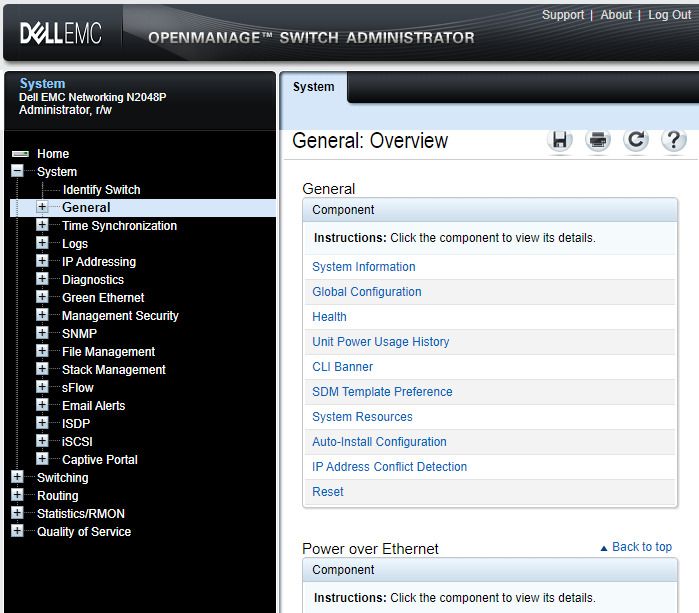Click the Dell EMC logo
Image resolution: width=699 pixels, height=613 pixels.
(61, 33)
